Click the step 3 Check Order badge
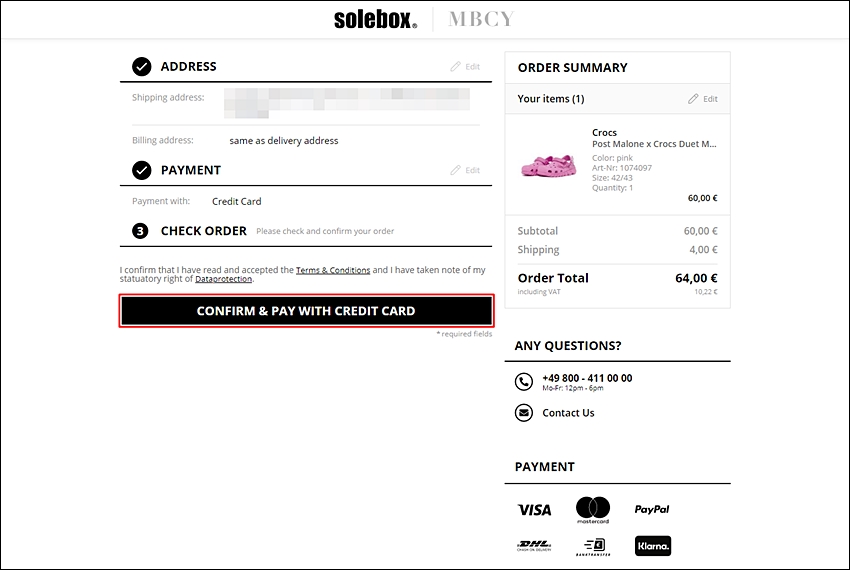The image size is (850, 570). pos(140,231)
